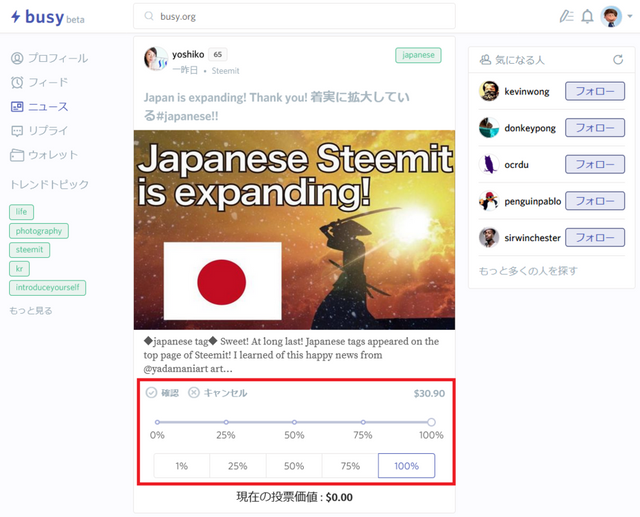Screen dimensions: 640x517
Task: Select the introduceyourself topic tag
Action: [x=47, y=288]
